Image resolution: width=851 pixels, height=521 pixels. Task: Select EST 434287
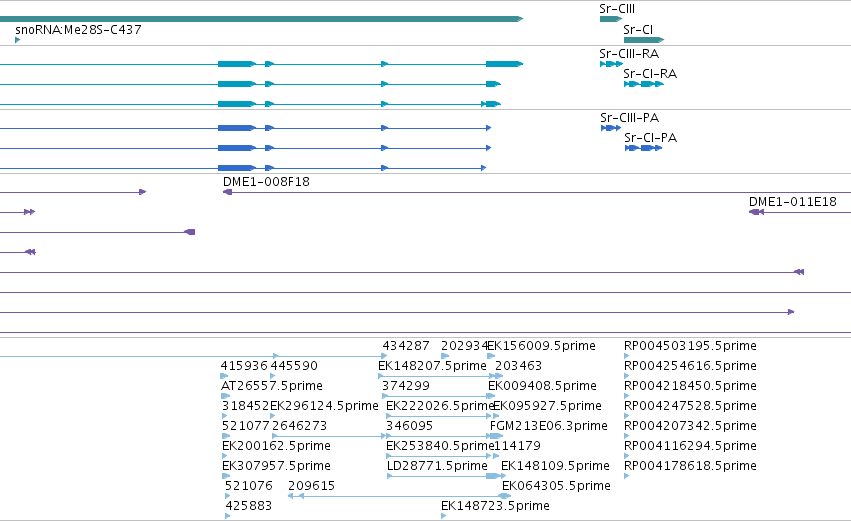click(406, 346)
